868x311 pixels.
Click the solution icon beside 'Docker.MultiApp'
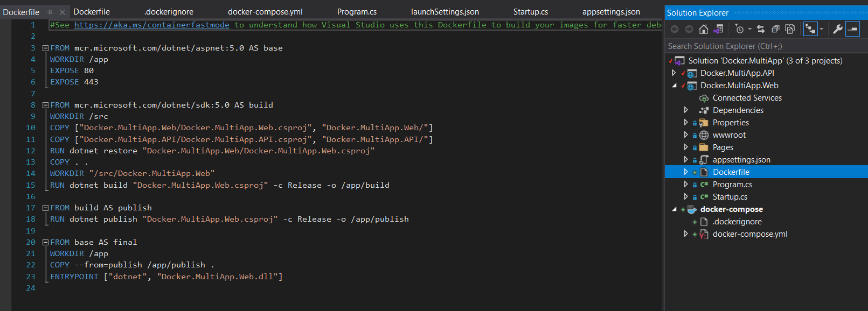coord(679,61)
